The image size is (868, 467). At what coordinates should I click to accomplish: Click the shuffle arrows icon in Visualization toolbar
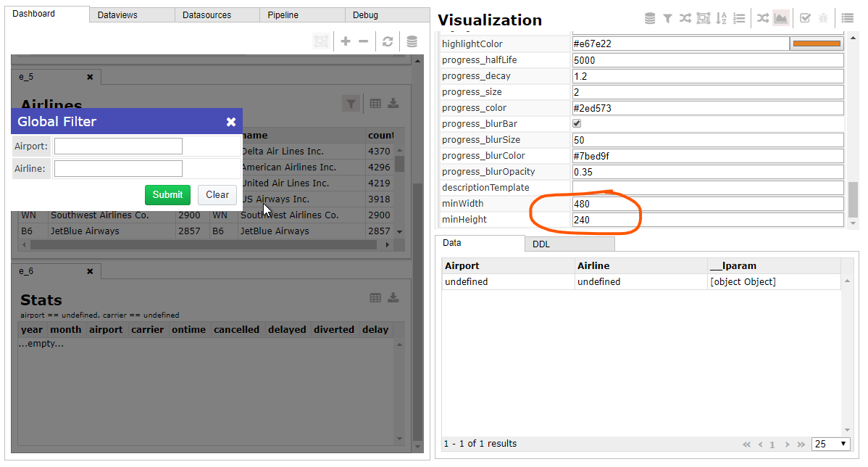pos(685,17)
